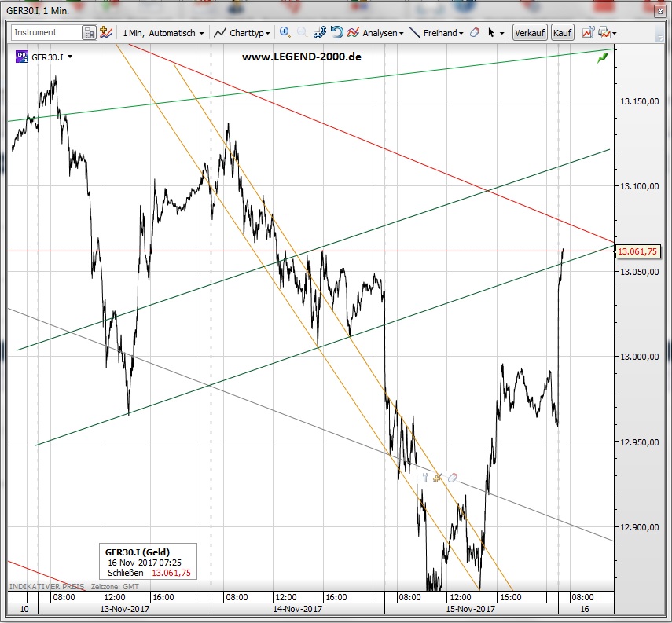The height and width of the screenshot is (623, 672).
Task: Click the 13.061,75 current price label
Action: click(x=637, y=251)
